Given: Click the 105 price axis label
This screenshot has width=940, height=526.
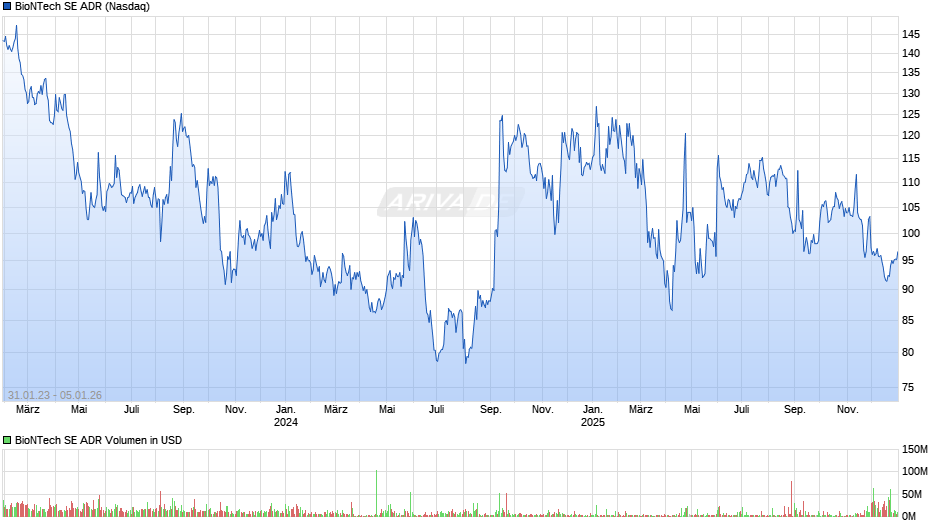Looking at the screenshot, I should click(x=911, y=208).
